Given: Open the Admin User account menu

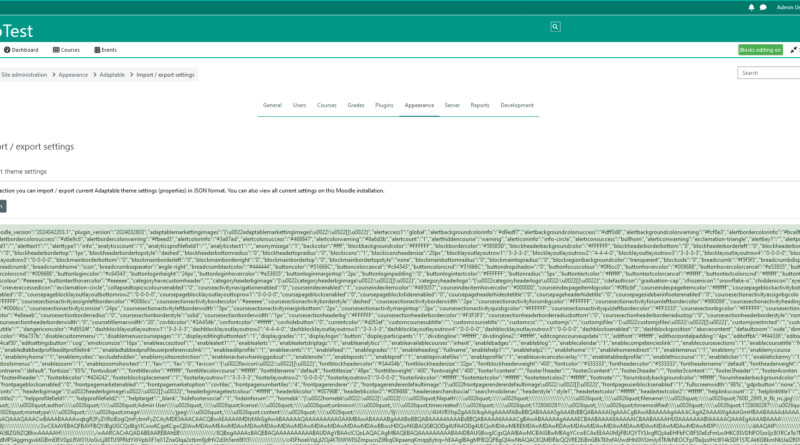Looking at the screenshot, I should (x=788, y=7).
